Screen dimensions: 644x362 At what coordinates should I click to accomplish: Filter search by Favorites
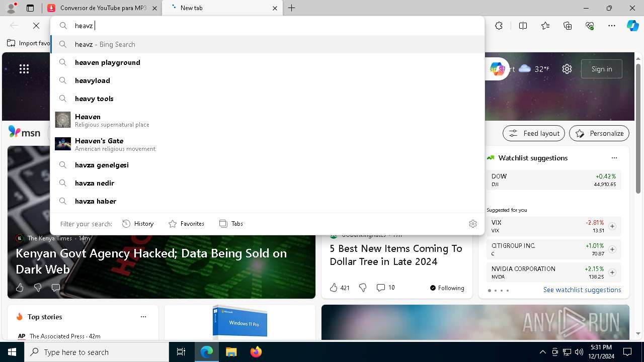[186, 224]
